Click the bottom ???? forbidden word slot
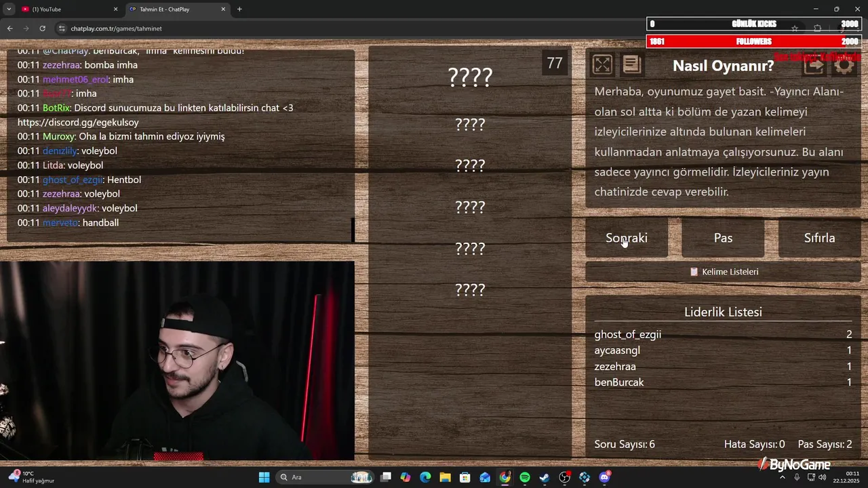This screenshot has height=488, width=868. [x=470, y=289]
